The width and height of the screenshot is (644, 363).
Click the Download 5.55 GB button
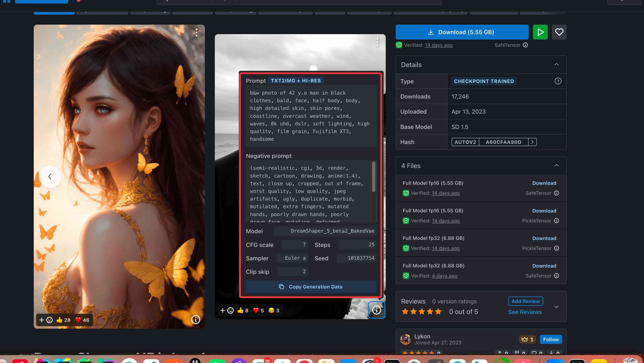[x=462, y=32]
